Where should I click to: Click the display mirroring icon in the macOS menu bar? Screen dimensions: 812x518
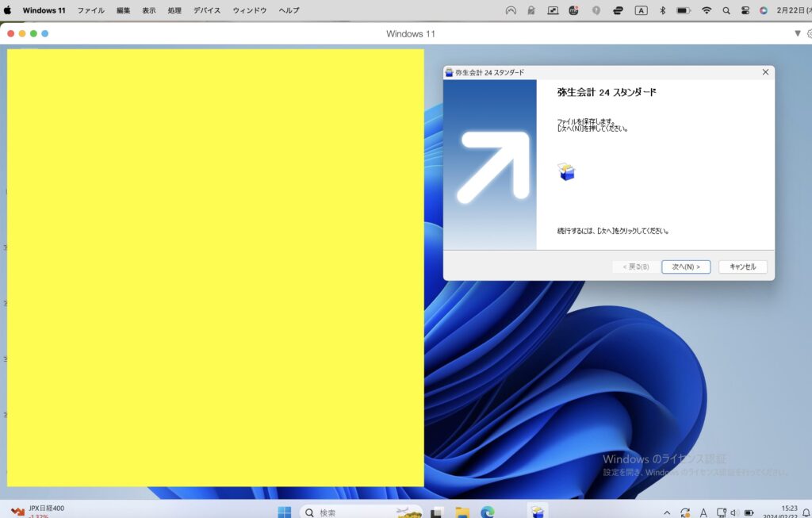tap(553, 10)
